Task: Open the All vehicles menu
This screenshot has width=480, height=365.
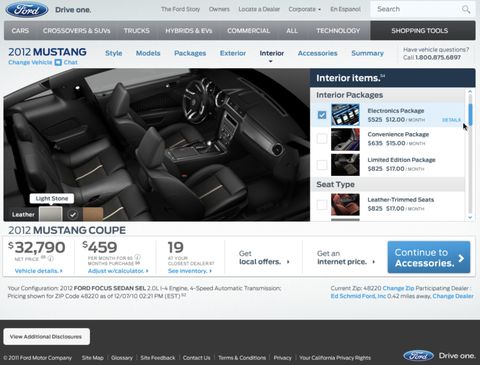Action: coord(292,31)
